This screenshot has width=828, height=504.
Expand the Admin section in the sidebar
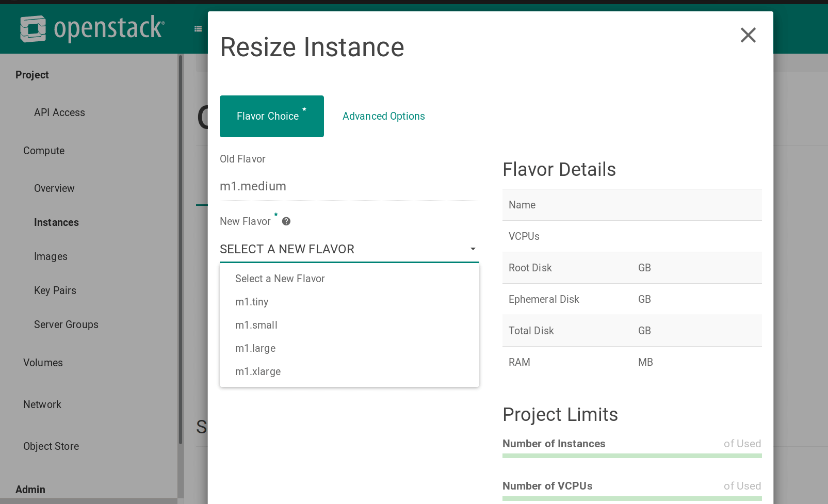[30, 490]
